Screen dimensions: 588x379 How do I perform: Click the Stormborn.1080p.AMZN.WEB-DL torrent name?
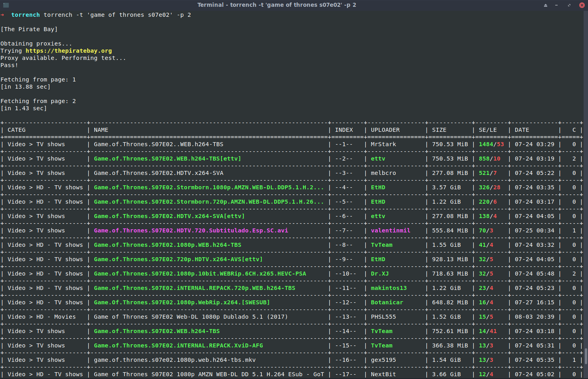coord(209,187)
